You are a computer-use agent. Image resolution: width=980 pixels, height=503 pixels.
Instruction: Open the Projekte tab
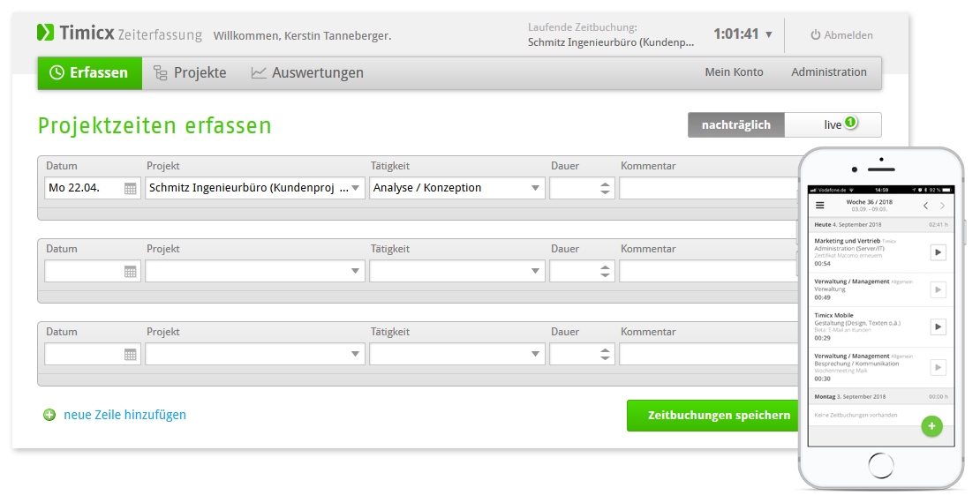pyautogui.click(x=190, y=73)
